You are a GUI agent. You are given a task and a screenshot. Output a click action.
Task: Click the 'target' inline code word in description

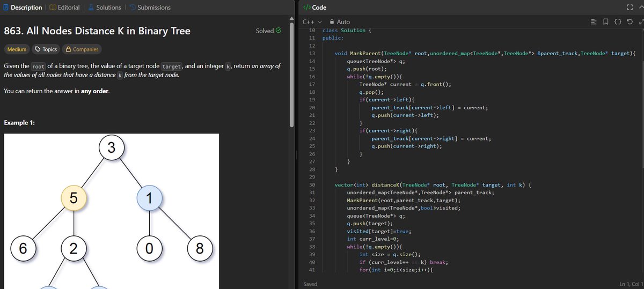point(171,66)
